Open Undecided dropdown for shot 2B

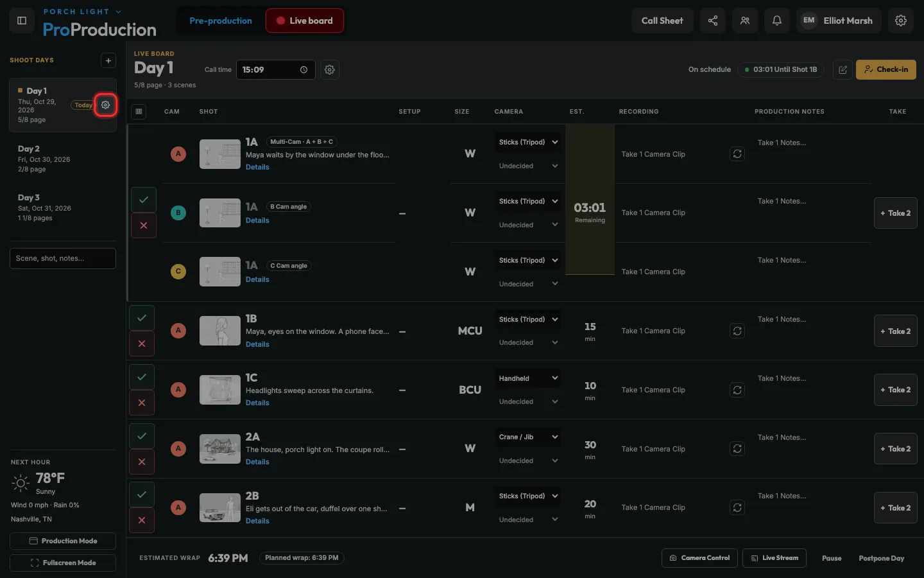point(527,520)
